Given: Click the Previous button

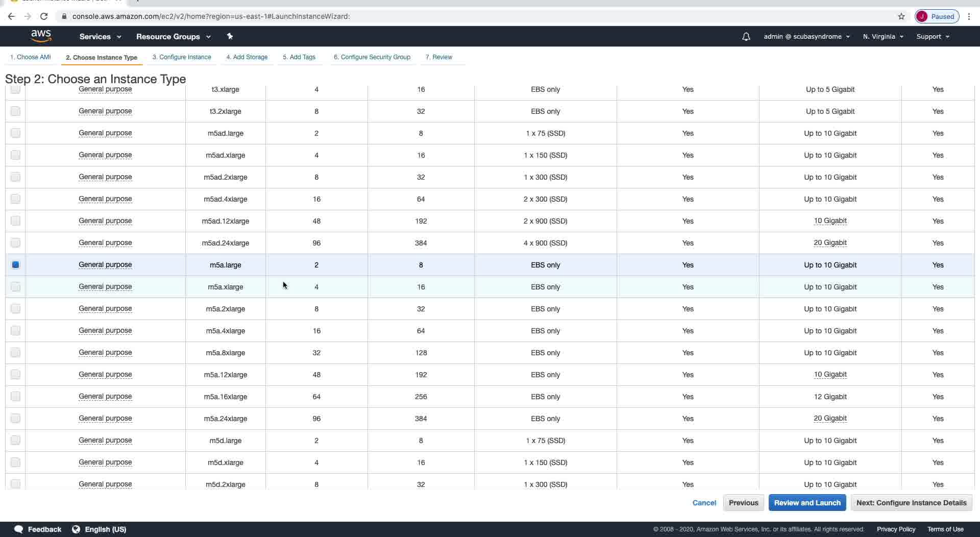Looking at the screenshot, I should pos(744,503).
